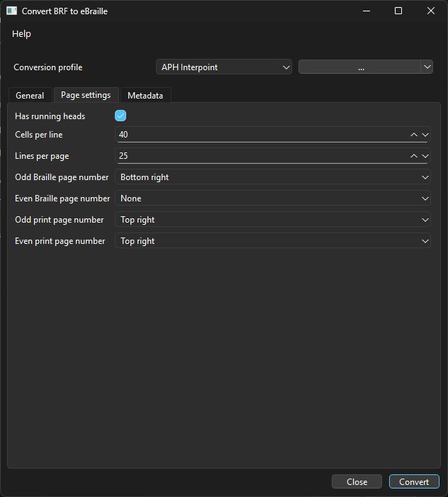This screenshot has height=497, width=448.
Task: Open the Help menu
Action: coord(21,33)
